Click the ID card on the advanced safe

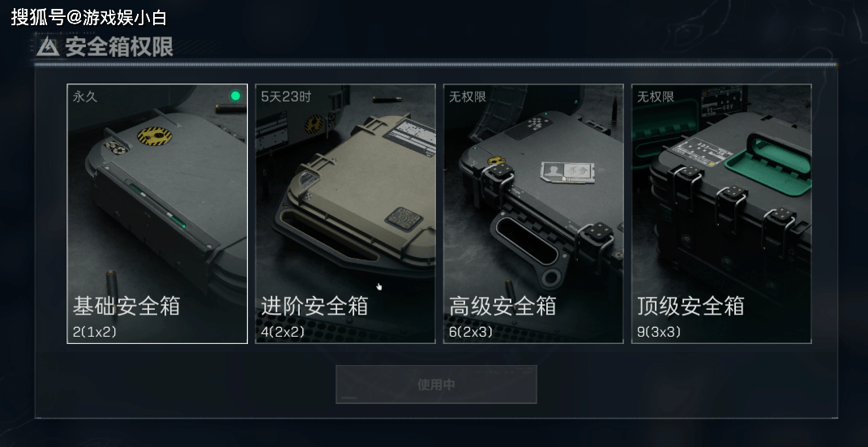(567, 172)
